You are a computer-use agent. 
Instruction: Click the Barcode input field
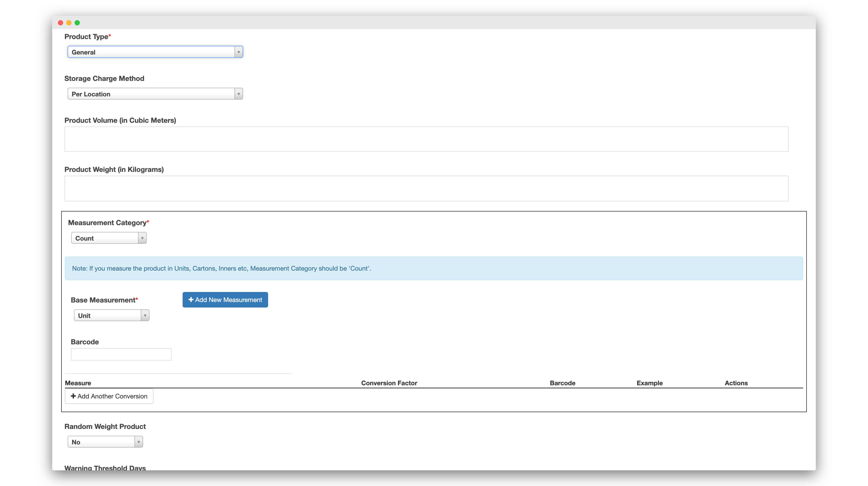coord(121,354)
